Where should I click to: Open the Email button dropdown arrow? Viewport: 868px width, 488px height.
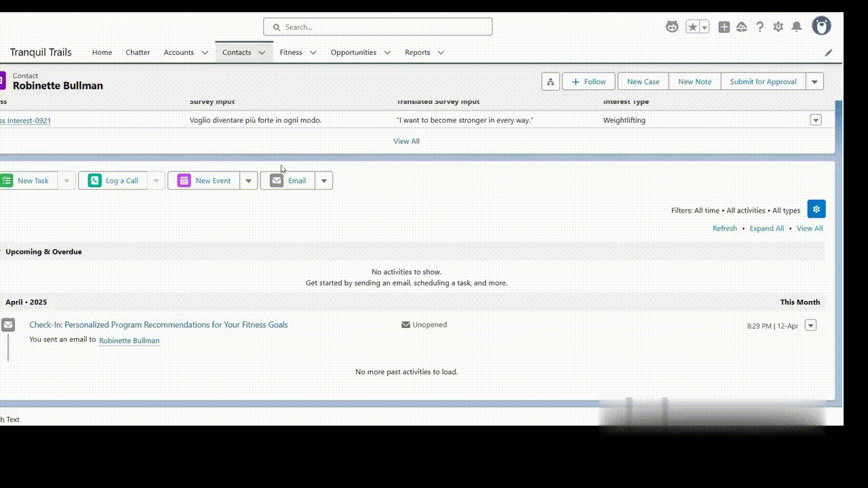tap(324, 180)
